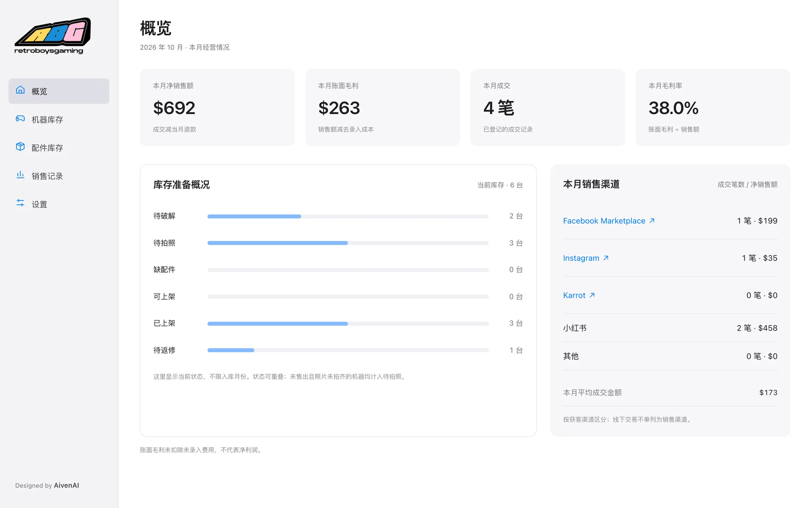Open the Instagram channel link
Viewport: 812px width, 508px height.
586,258
